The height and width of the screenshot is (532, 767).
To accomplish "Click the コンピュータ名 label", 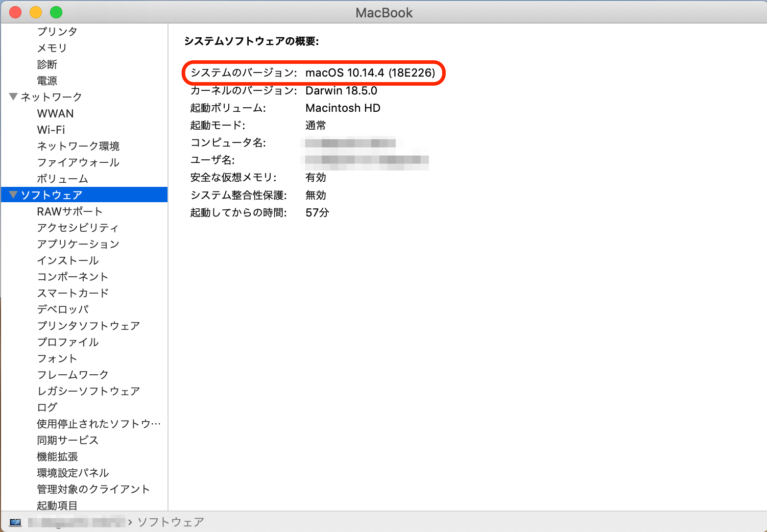I will pos(228,142).
